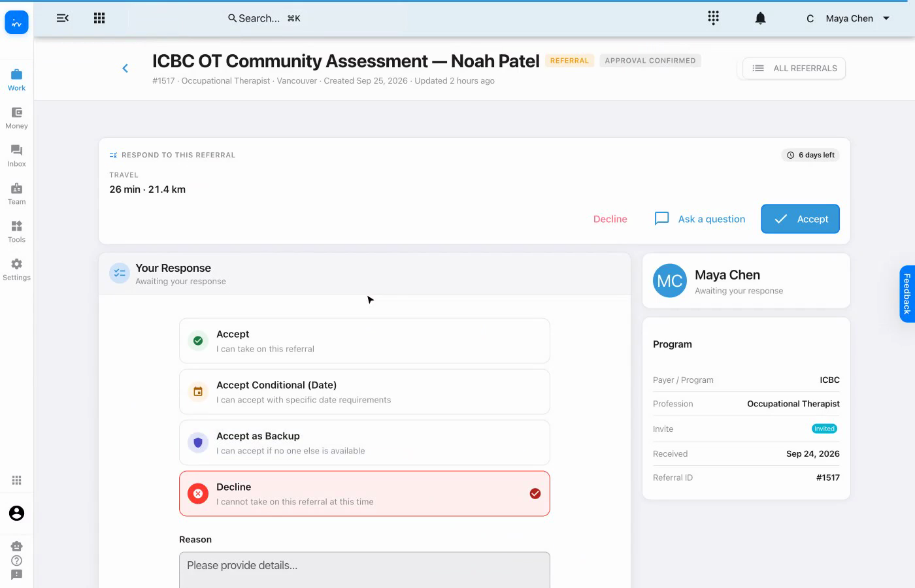
Task: Click the Your Response checklist icon
Action: point(120,274)
